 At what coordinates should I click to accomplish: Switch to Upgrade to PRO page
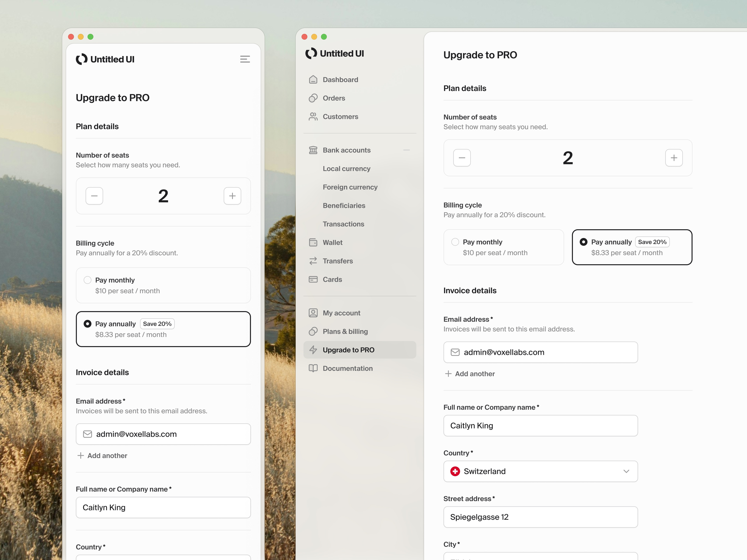click(348, 350)
